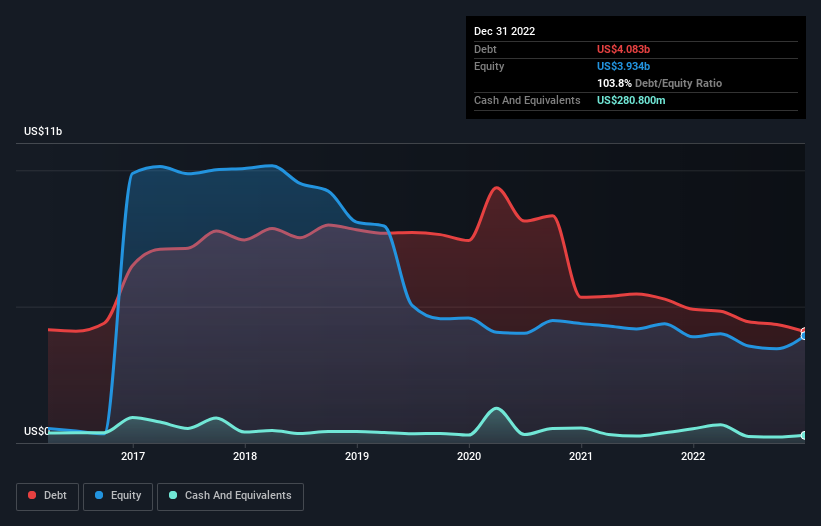Click the 2022 x-axis label
Screen dimensions: 821x526
(693, 456)
